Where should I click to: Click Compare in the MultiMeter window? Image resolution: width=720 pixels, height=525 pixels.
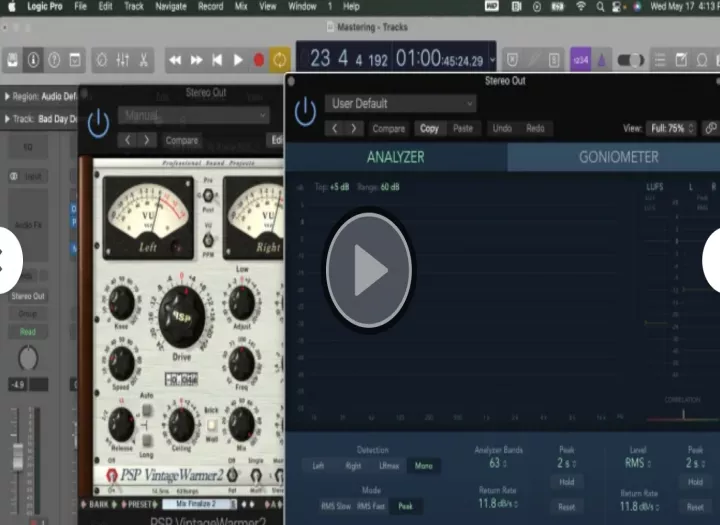click(388, 129)
